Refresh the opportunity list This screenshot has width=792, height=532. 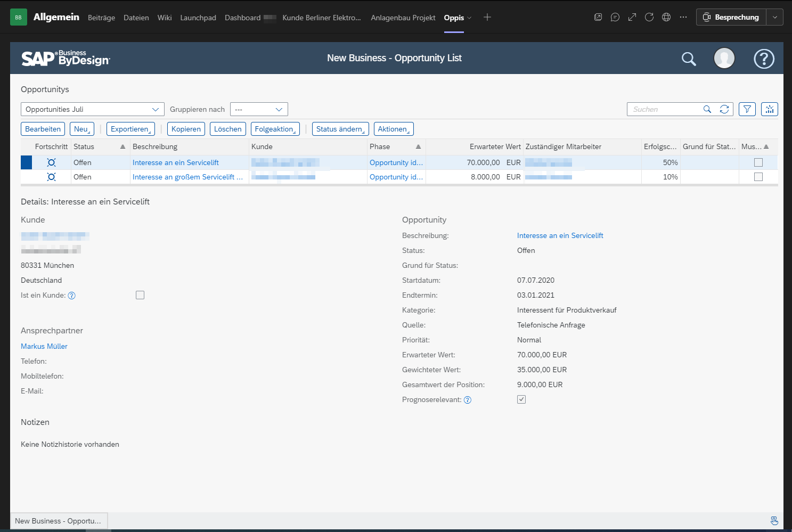click(724, 109)
